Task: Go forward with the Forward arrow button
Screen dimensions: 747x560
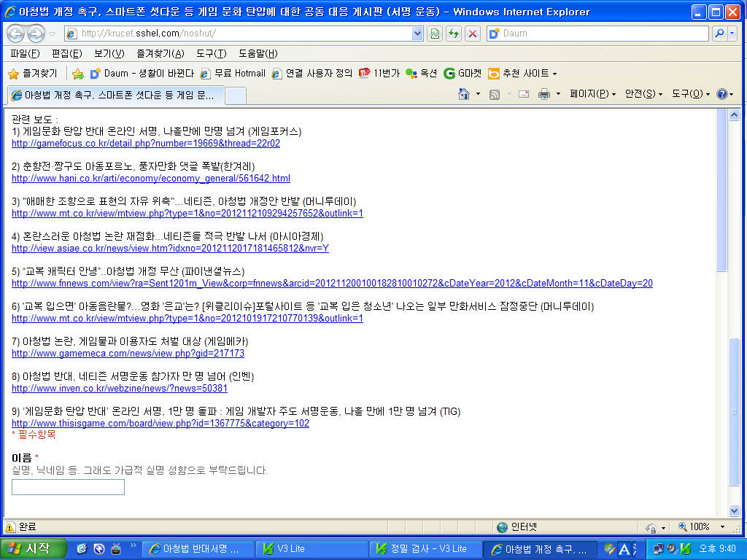Action: click(x=36, y=34)
